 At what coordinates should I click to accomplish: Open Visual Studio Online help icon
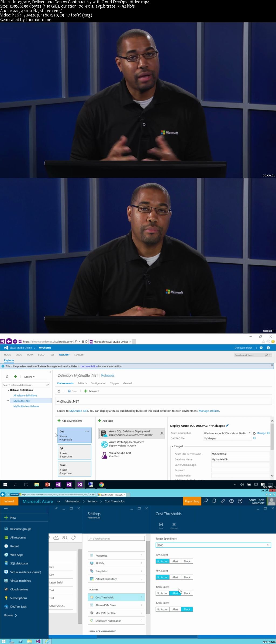point(268,348)
